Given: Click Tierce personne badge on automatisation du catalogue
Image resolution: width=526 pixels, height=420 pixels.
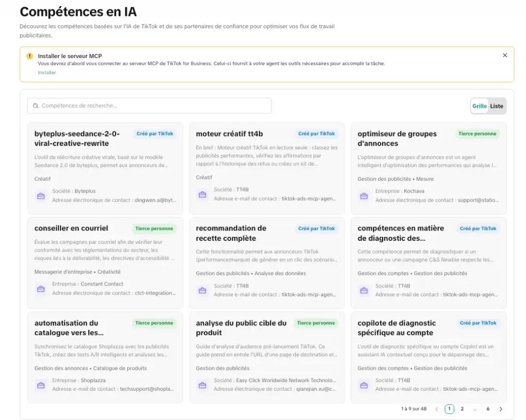Looking at the screenshot, I should (x=154, y=323).
